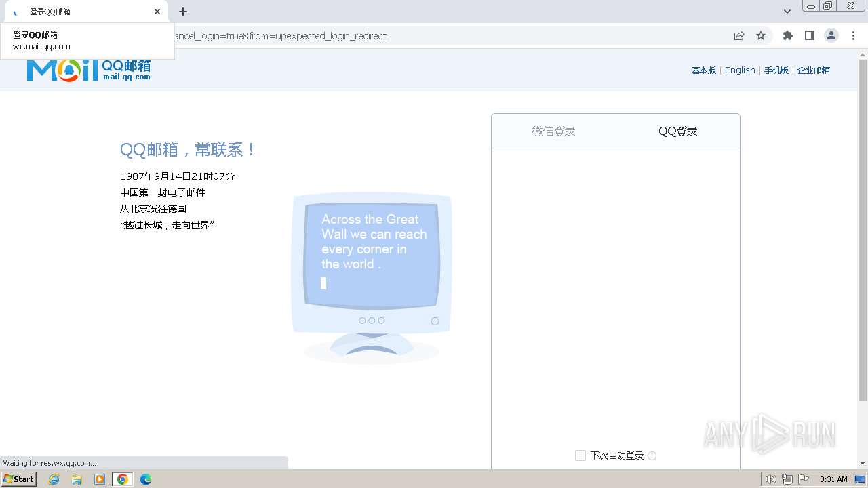Open a new tab with plus button
Viewport: 868px width, 488px height.
(183, 12)
